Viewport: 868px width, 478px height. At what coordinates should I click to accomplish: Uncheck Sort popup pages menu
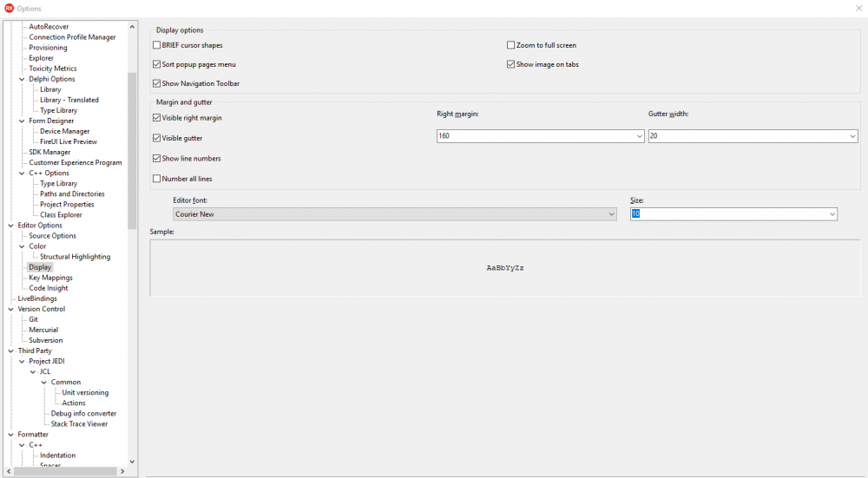click(x=156, y=64)
